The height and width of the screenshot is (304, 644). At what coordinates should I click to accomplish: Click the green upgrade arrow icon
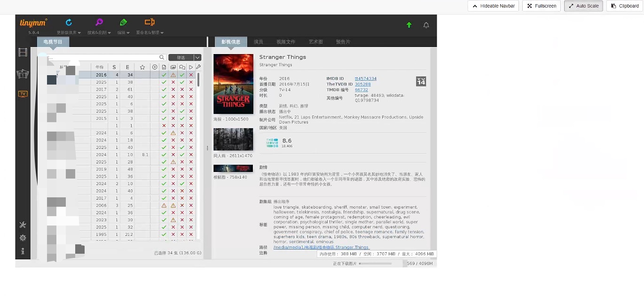(409, 25)
